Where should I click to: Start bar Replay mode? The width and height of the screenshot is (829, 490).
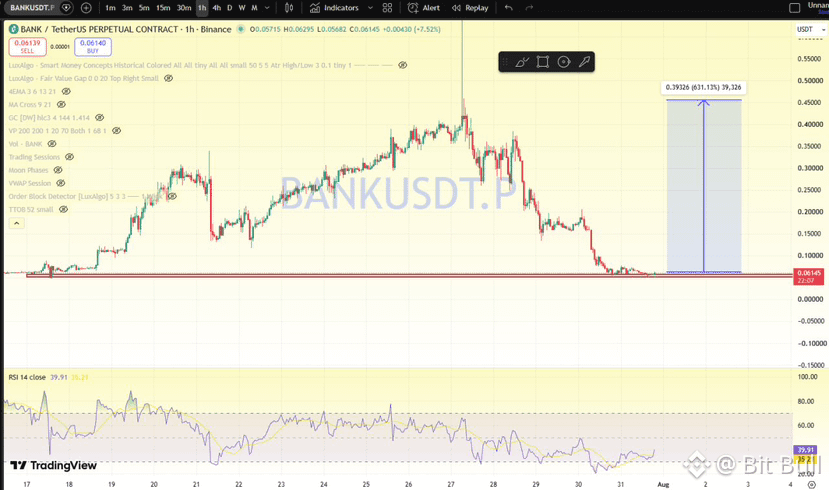tap(470, 8)
